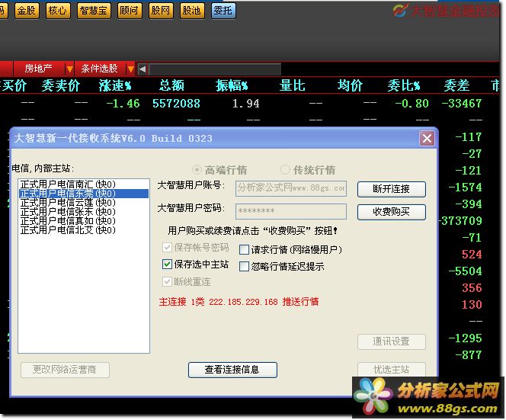Click the -1295 委差 value
The width and height of the screenshot is (506, 420).
point(466,338)
